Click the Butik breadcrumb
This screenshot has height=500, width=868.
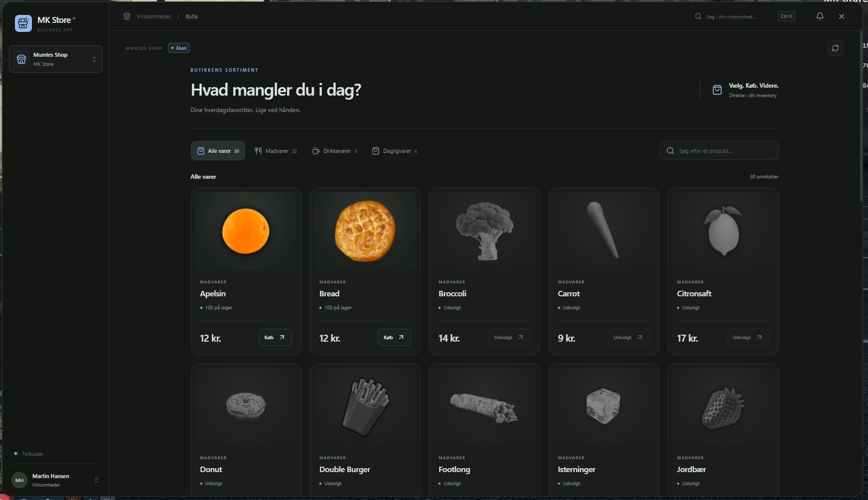(192, 16)
